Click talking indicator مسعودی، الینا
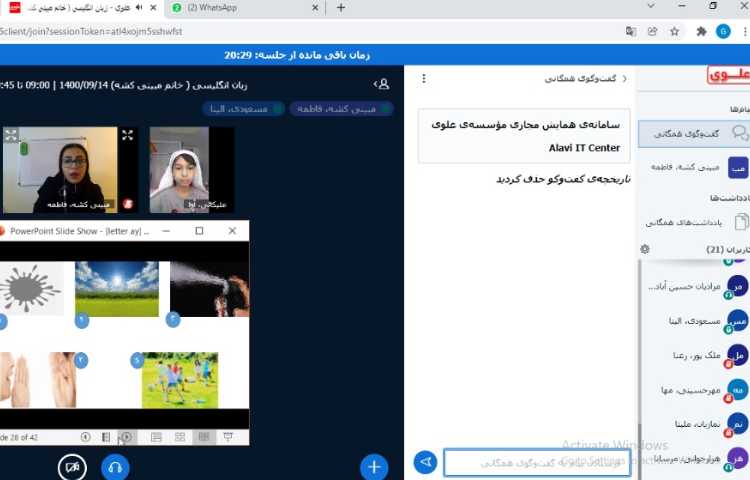Screen dimensions: 750x480 pos(243,109)
